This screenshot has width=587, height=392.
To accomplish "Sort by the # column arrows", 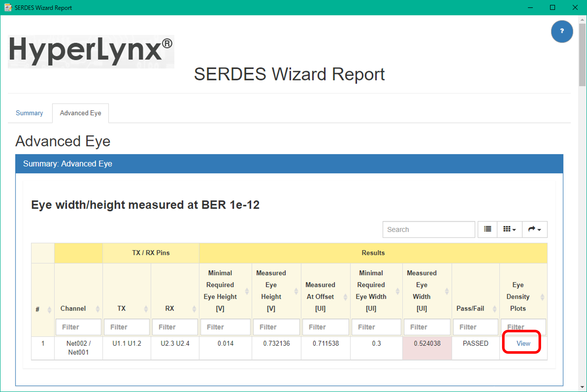I will click(x=49, y=310).
